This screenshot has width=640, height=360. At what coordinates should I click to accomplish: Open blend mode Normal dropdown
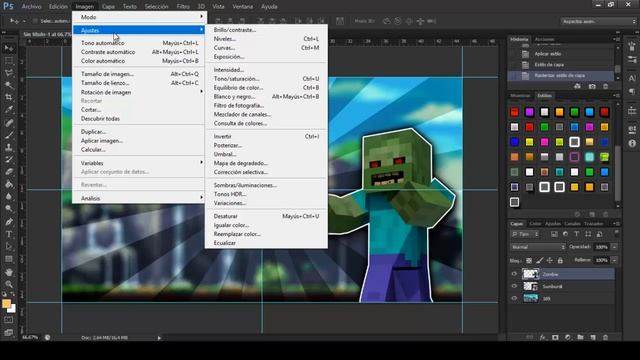point(538,247)
